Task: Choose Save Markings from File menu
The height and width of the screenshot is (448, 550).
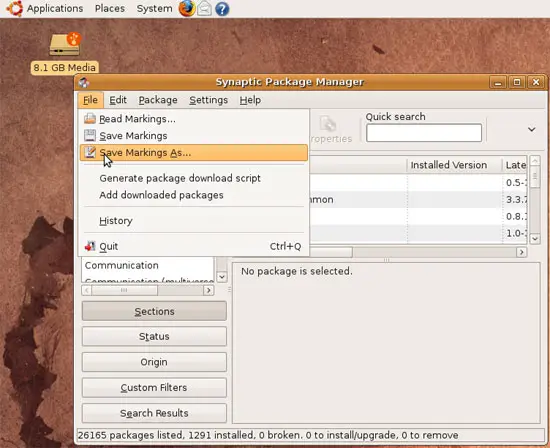Action: [x=194, y=136]
